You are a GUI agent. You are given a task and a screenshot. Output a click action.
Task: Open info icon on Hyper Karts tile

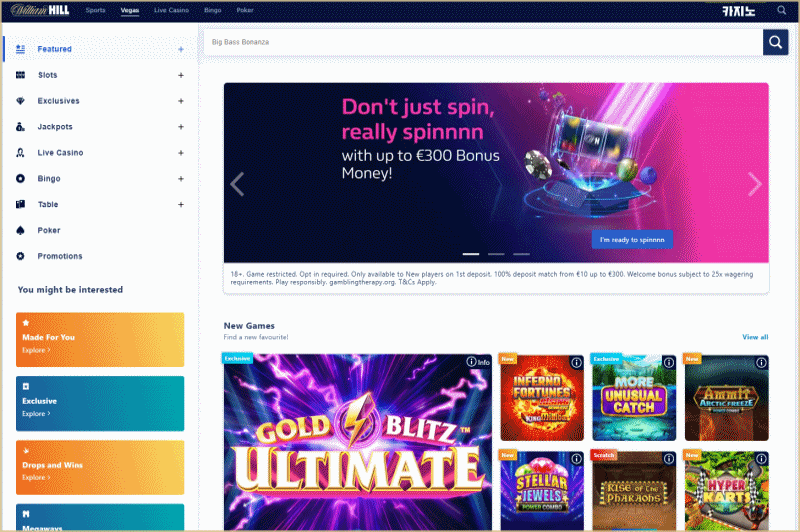coord(761,459)
